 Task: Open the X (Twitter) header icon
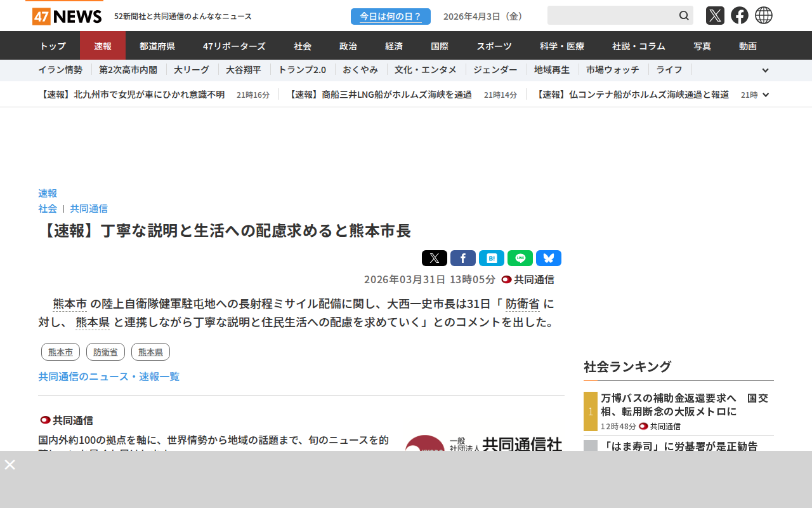point(715,15)
